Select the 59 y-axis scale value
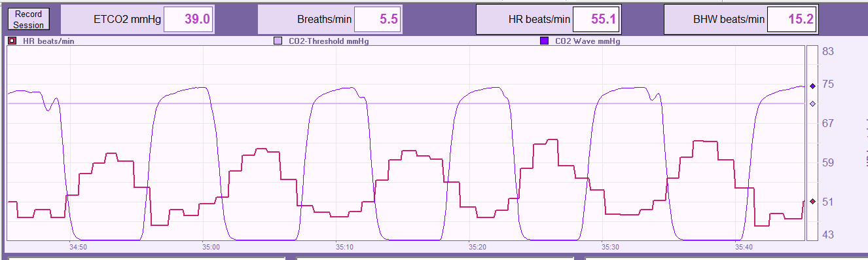Image resolution: width=868 pixels, height=260 pixels. coord(827,162)
